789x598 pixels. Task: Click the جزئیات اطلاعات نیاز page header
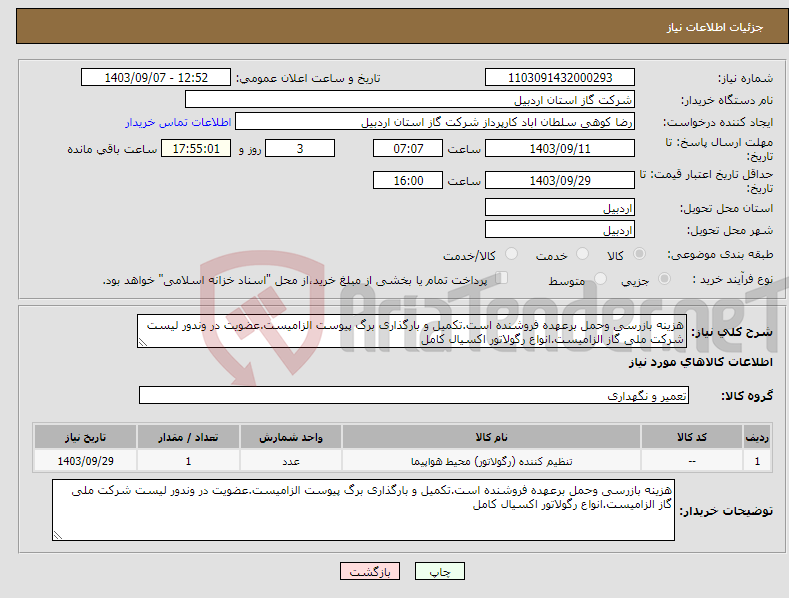coord(715,27)
